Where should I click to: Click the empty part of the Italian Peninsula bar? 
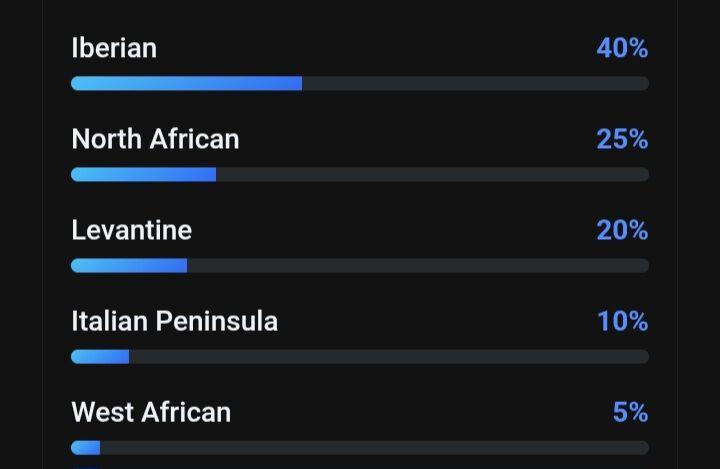[x=389, y=357]
